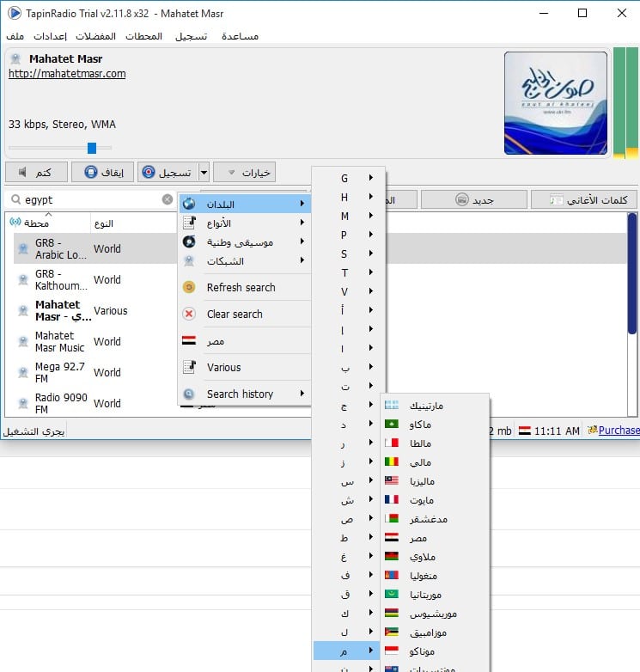Viewport: 640px width, 672px height.
Task: Click the red Clear search menu icon
Action: click(190, 315)
